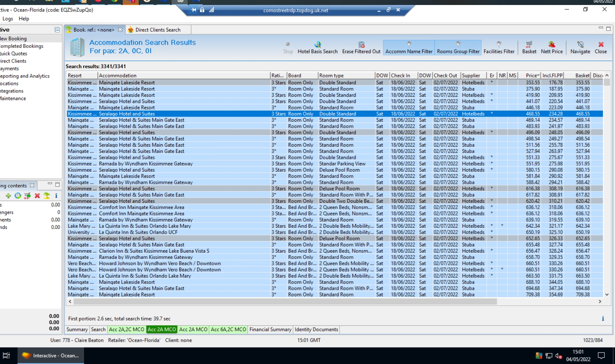Select the Acc 6A,2C MCO tab
Viewport: 615px width, 364px height.
point(229,329)
